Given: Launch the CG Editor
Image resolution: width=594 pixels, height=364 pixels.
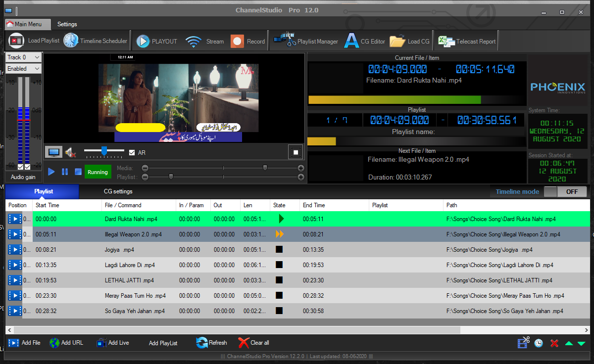Looking at the screenshot, I should [365, 42].
